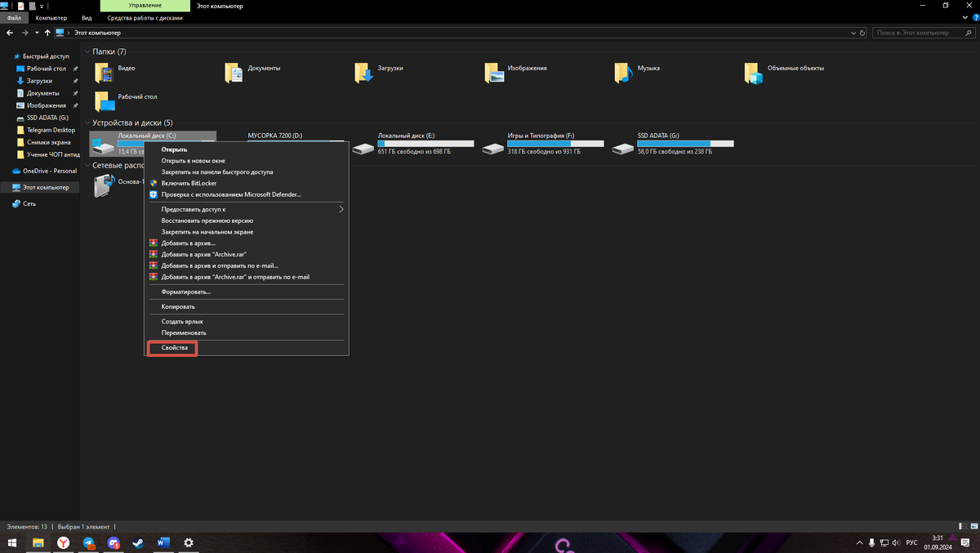Select the Основа-1 network location icon
Viewport: 980px width, 553px height.
click(x=104, y=187)
